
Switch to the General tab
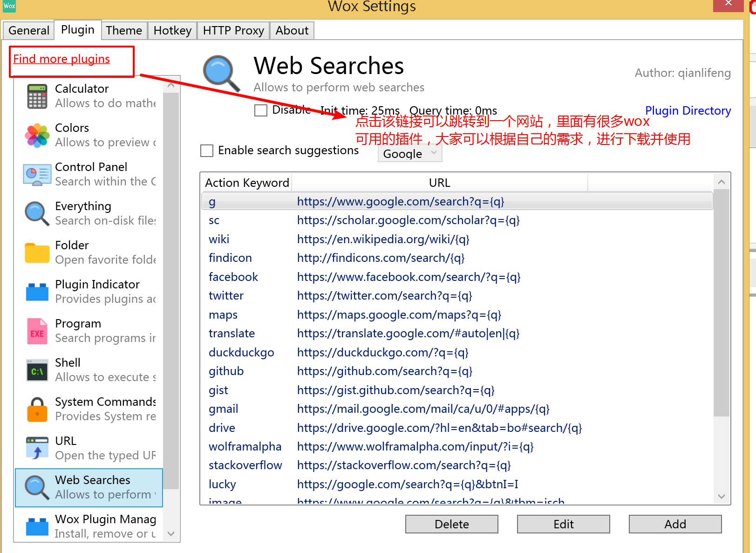tap(29, 30)
